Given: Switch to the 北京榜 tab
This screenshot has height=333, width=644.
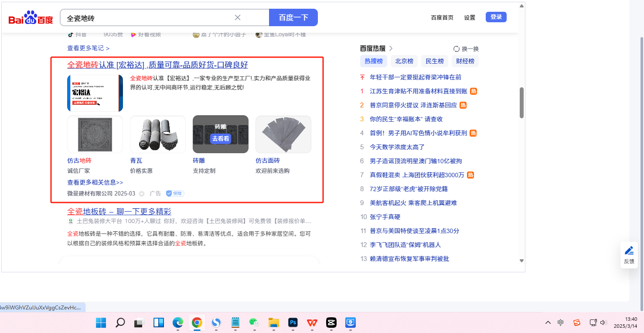Looking at the screenshot, I should 404,61.
